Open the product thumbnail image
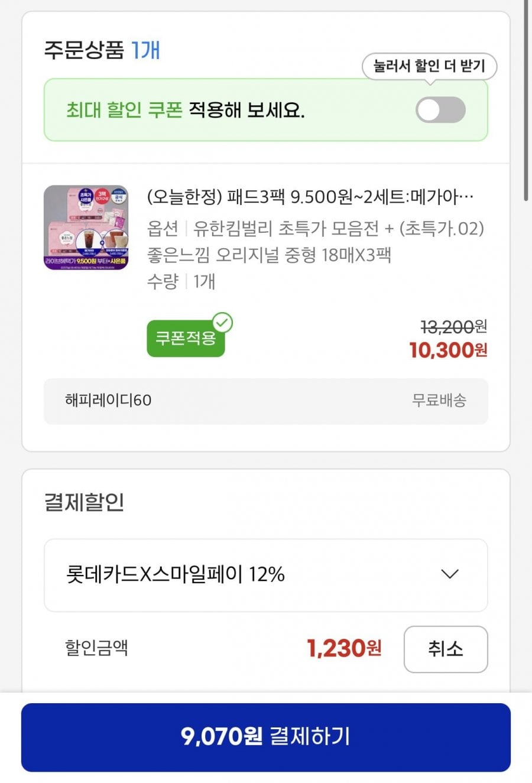This screenshot has width=532, height=783. click(x=86, y=228)
